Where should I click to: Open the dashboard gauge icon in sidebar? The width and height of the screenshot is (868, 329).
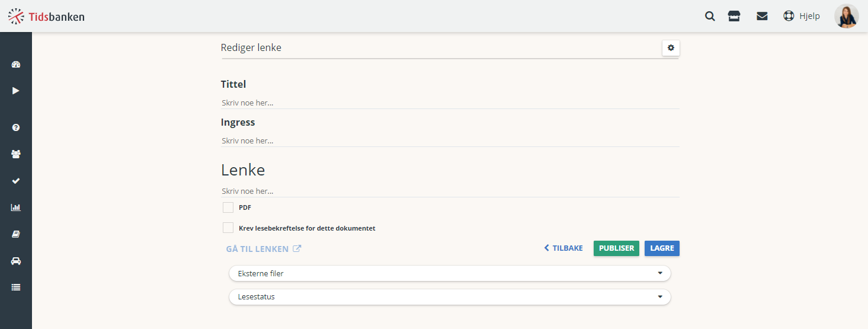point(16,65)
